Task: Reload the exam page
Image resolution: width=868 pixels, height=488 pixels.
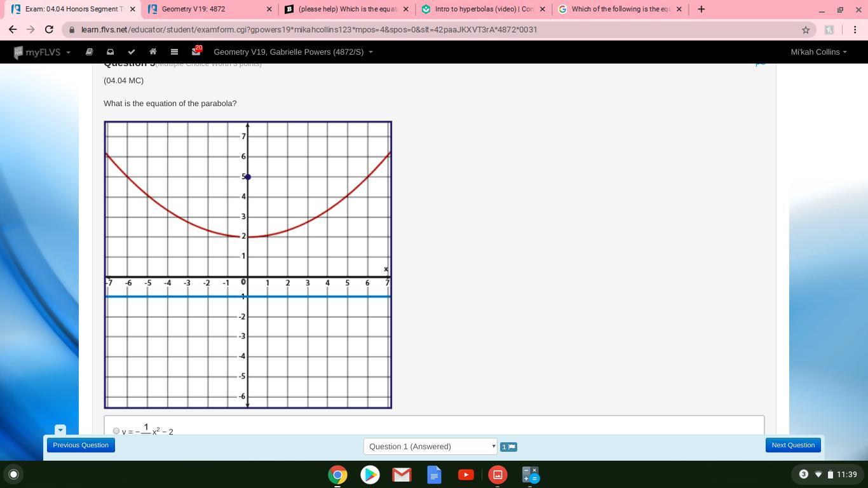Action: click(49, 29)
